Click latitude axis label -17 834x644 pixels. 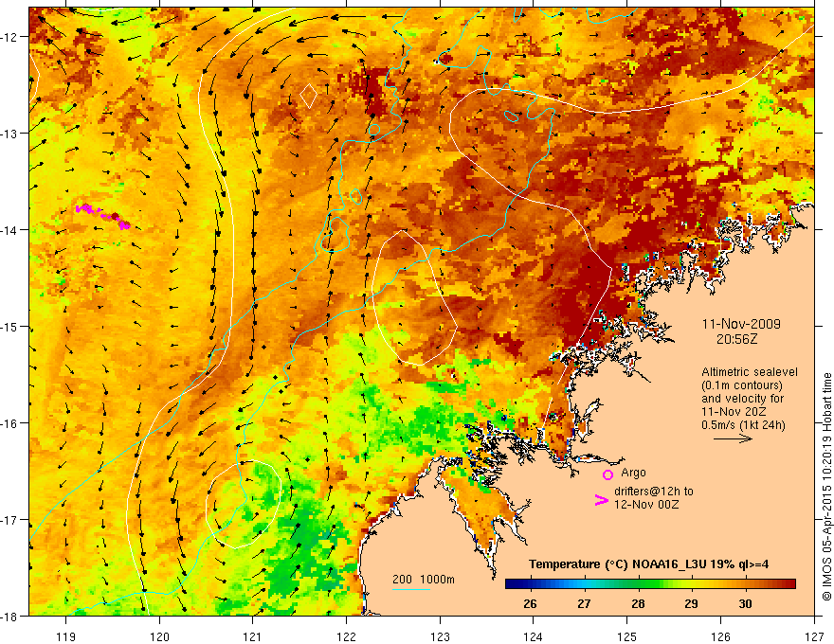[x=9, y=520]
